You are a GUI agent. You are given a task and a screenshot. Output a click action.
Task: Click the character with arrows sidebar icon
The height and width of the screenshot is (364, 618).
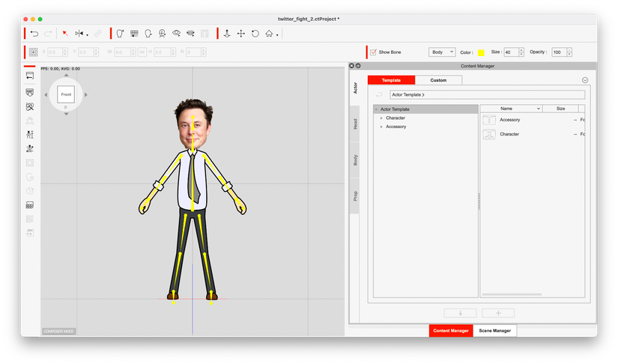click(x=30, y=148)
